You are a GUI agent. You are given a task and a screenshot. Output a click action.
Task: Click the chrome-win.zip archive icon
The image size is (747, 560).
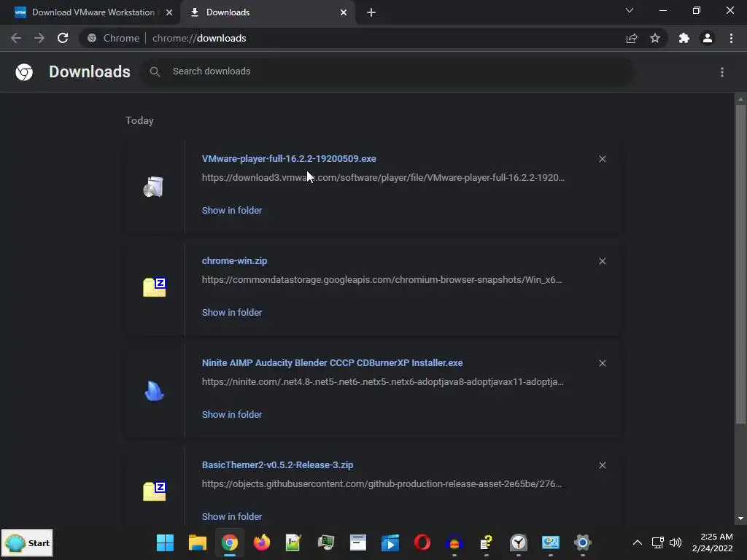[x=155, y=287]
